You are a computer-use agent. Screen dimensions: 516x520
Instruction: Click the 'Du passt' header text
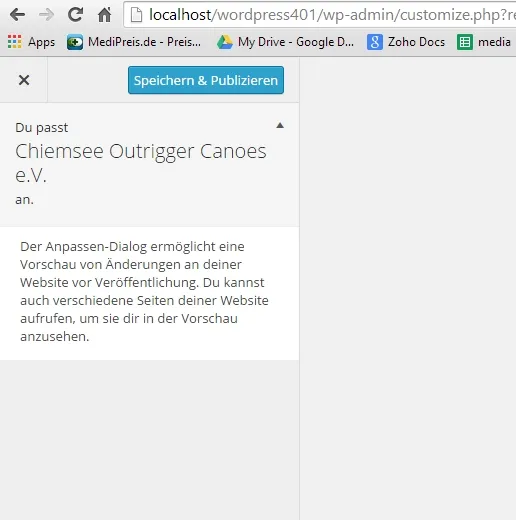(42, 128)
